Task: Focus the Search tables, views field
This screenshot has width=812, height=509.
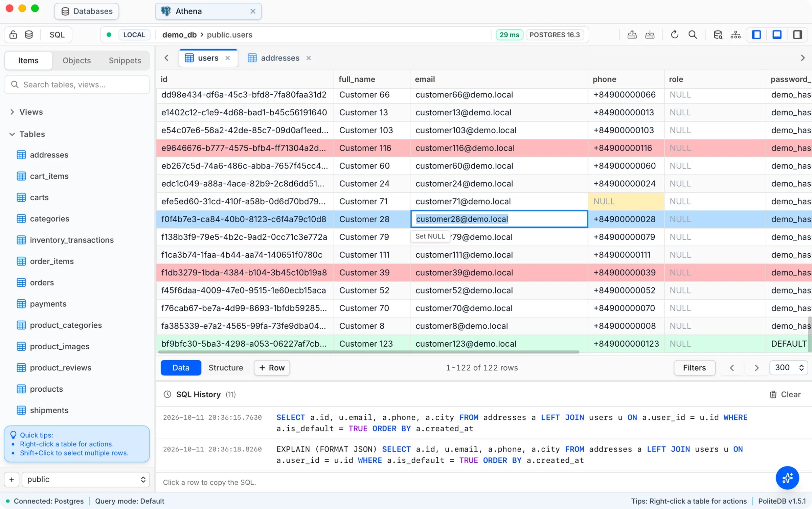Action: coord(77,85)
